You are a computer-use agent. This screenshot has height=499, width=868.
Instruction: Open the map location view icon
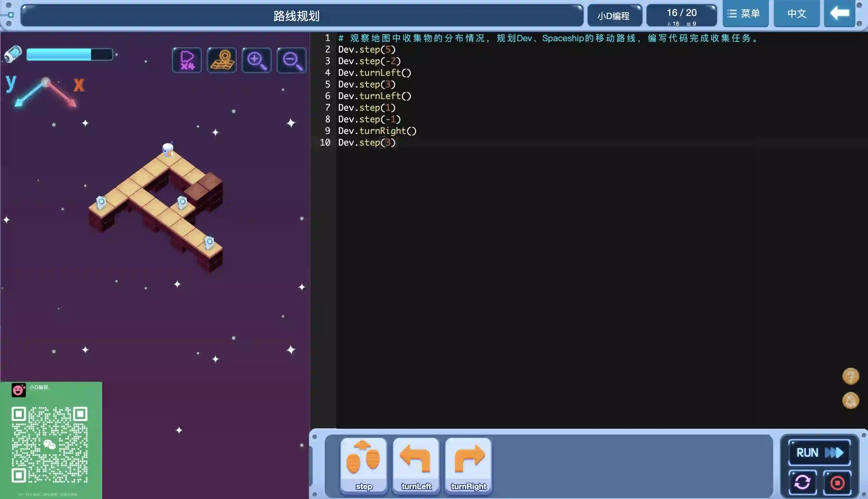[222, 60]
